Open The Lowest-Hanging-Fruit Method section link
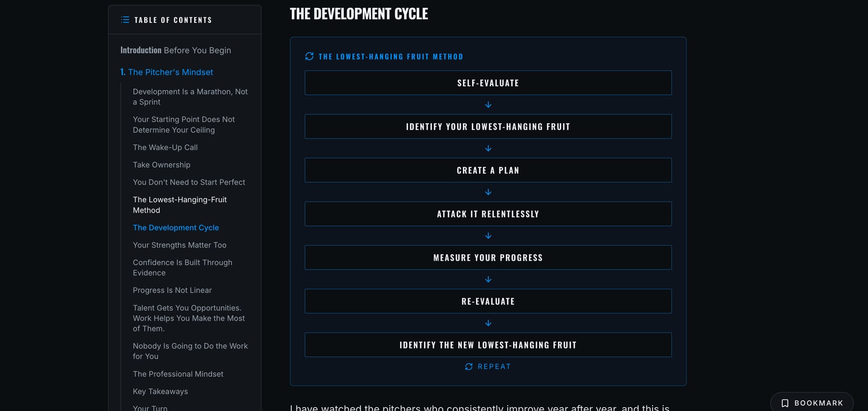The width and height of the screenshot is (868, 411). [180, 205]
